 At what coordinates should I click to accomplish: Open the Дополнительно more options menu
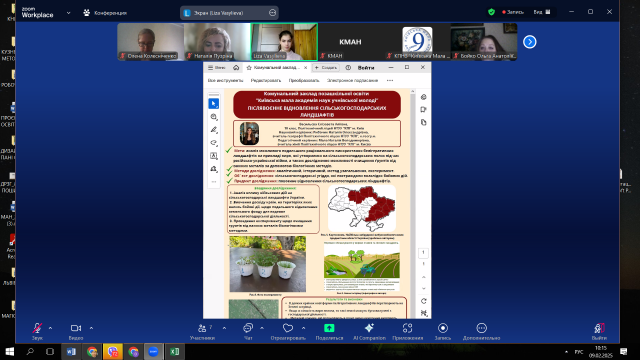482,331
